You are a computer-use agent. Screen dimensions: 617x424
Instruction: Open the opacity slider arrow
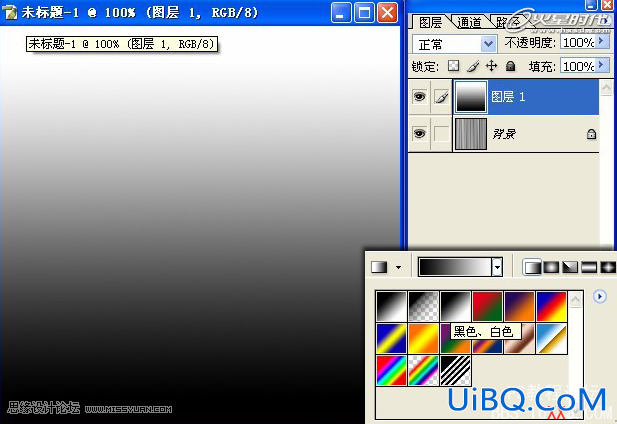click(x=602, y=41)
